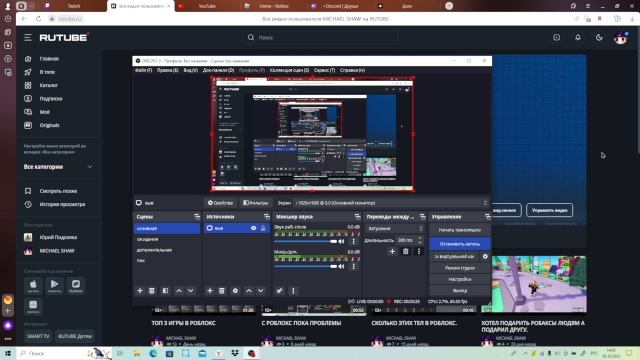Adjust the desktop audio volume slider
The width and height of the screenshot is (640, 360).
click(x=305, y=242)
